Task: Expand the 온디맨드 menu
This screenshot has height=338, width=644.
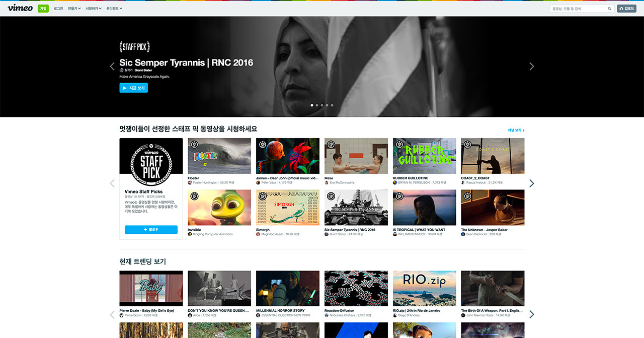Action: click(114, 9)
